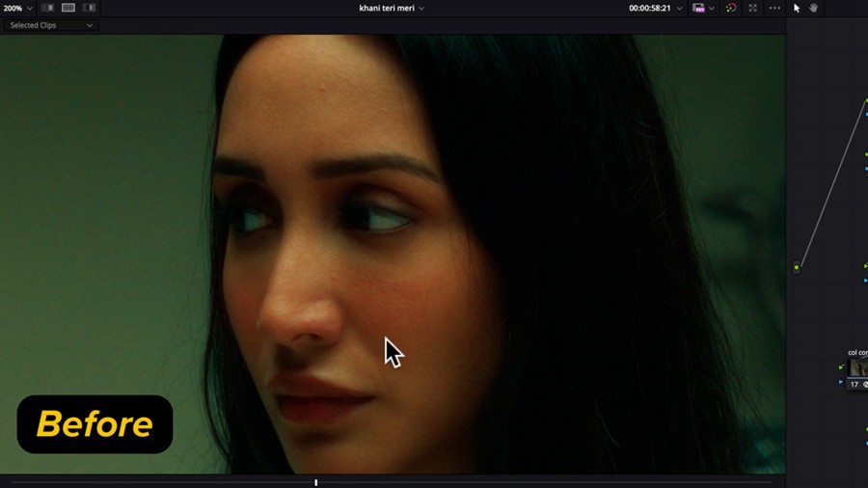The image size is (868, 488).
Task: Click the node 17 number label
Action: [854, 385]
